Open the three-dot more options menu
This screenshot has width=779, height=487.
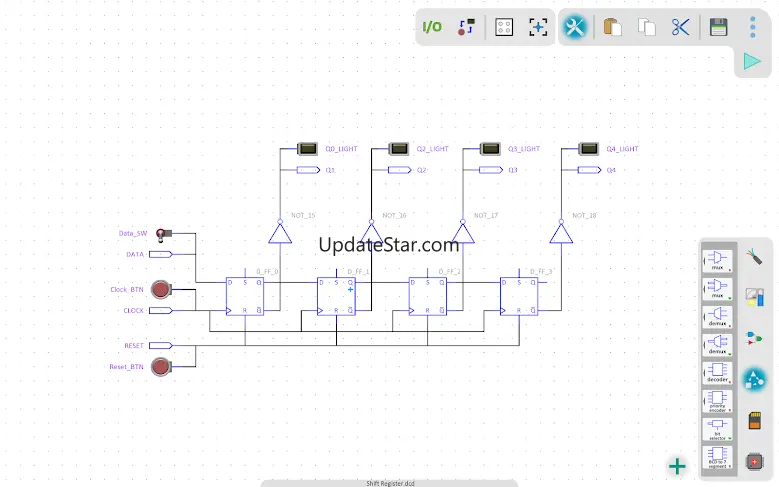point(753,27)
